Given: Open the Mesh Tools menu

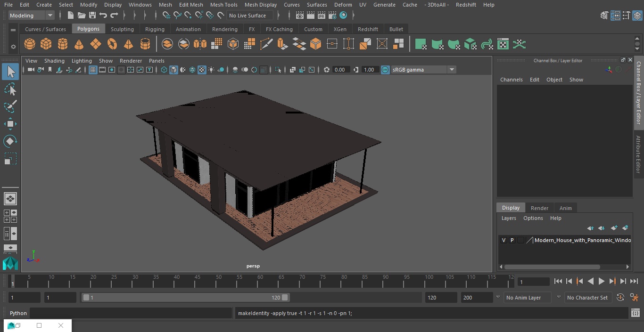Looking at the screenshot, I should pos(223,5).
